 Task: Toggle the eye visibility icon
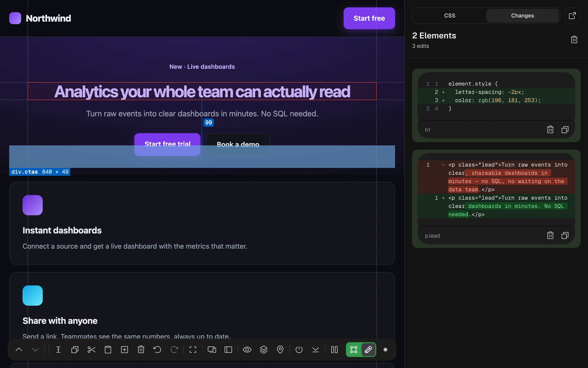point(247,350)
